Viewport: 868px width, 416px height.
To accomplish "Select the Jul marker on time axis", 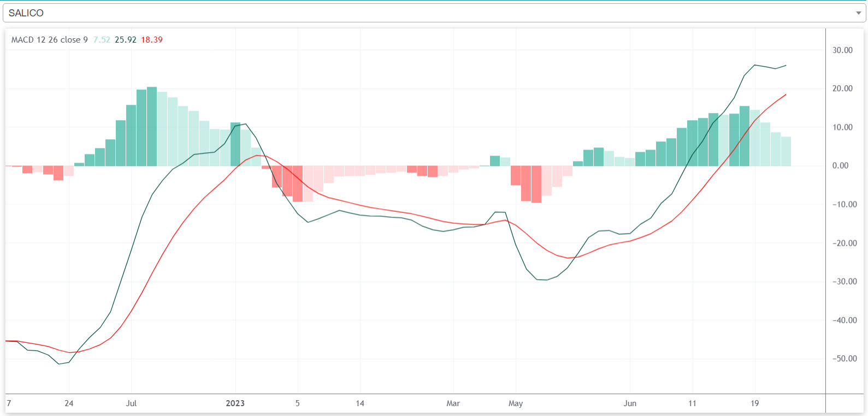I will (x=131, y=403).
